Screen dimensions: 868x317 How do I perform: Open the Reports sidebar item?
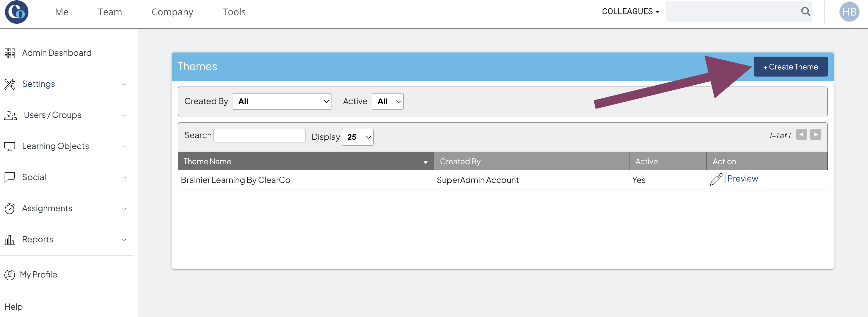[x=38, y=240]
